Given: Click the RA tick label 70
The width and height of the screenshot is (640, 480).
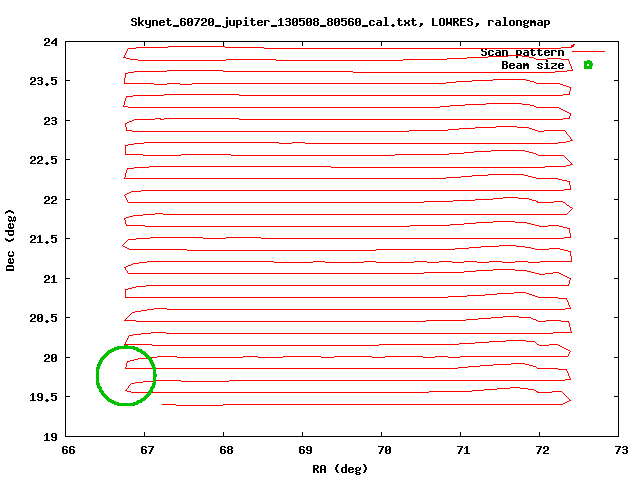Looking at the screenshot, I should point(384,450).
